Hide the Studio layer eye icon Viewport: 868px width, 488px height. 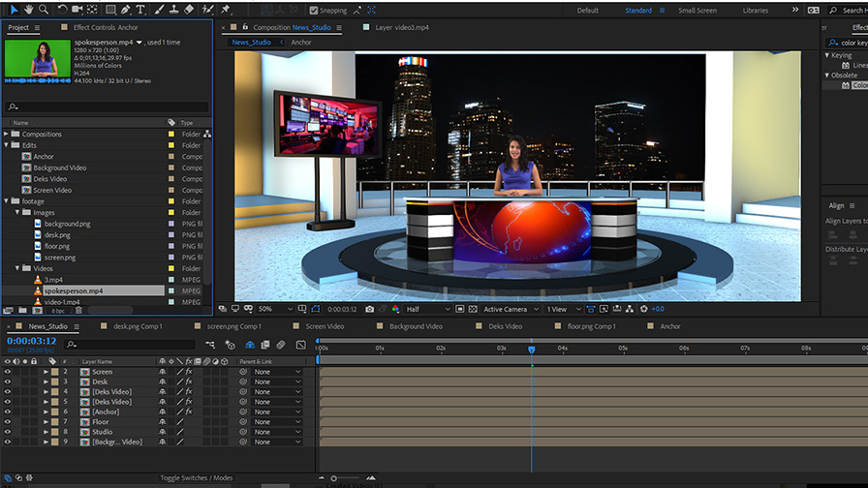click(x=7, y=432)
